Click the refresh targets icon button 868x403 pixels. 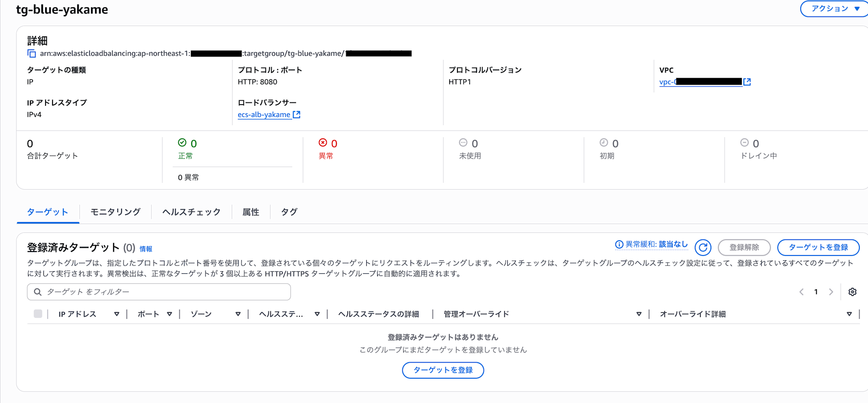pos(703,248)
